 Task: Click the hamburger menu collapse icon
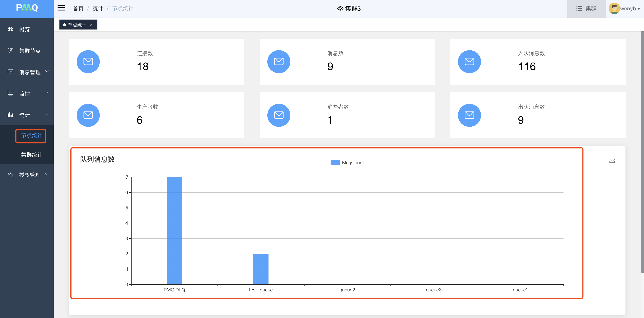[61, 8]
